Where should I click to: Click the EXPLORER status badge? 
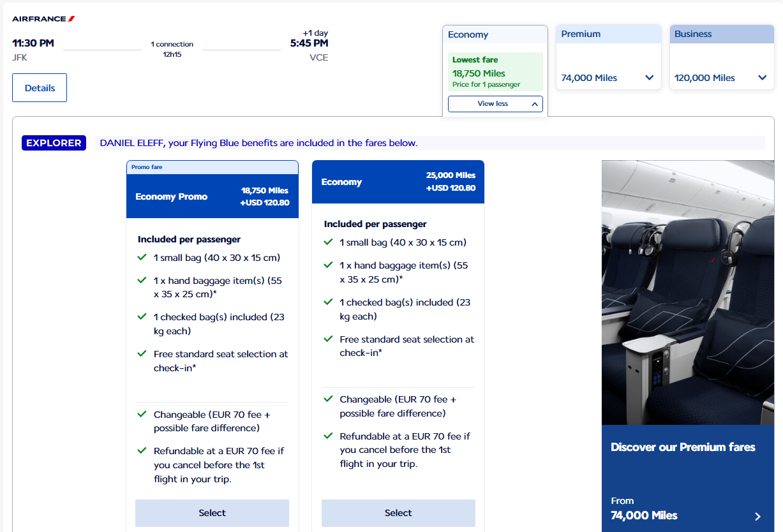coord(54,143)
